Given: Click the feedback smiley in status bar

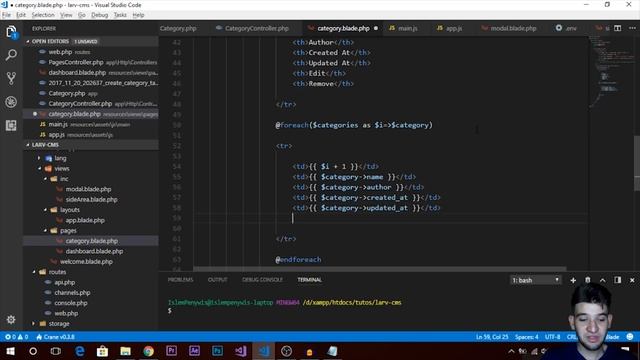Looking at the screenshot, I should (x=630, y=337).
